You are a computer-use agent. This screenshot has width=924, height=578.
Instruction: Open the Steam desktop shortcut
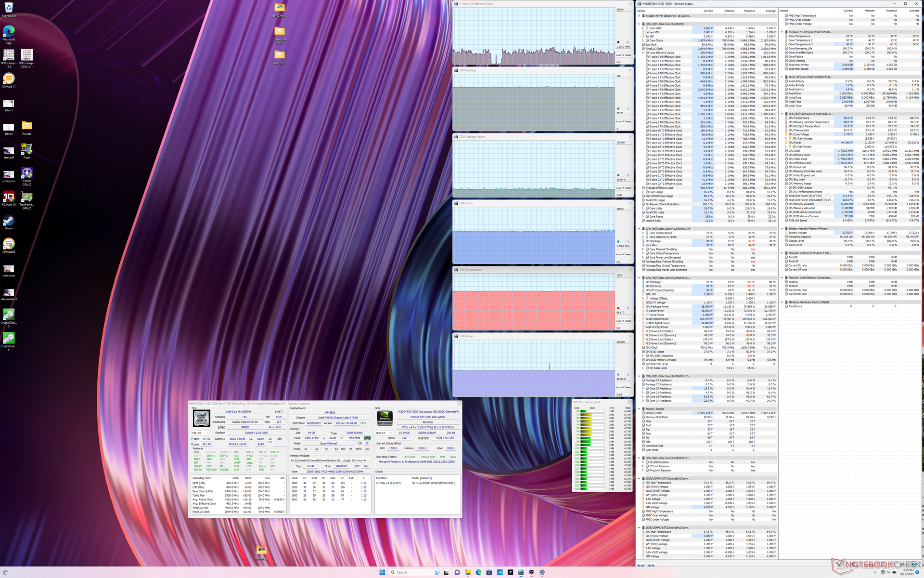pyautogui.click(x=8, y=221)
